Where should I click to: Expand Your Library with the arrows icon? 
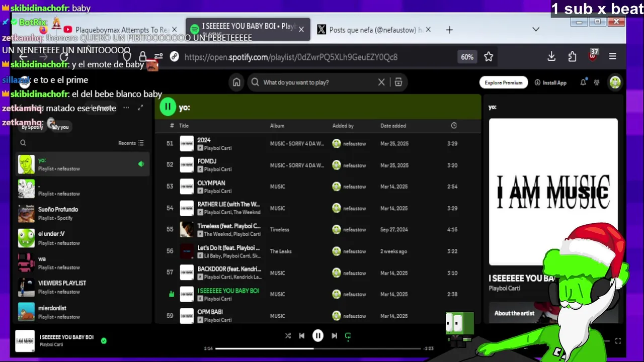tap(140, 108)
